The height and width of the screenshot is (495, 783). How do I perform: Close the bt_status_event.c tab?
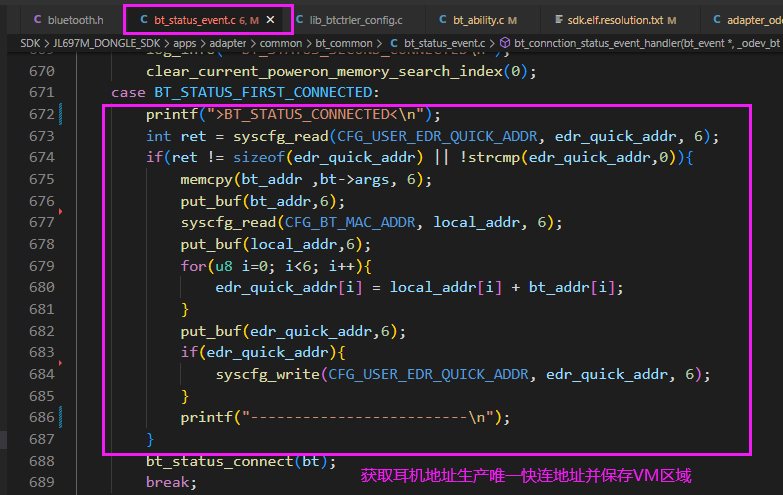tap(270, 19)
